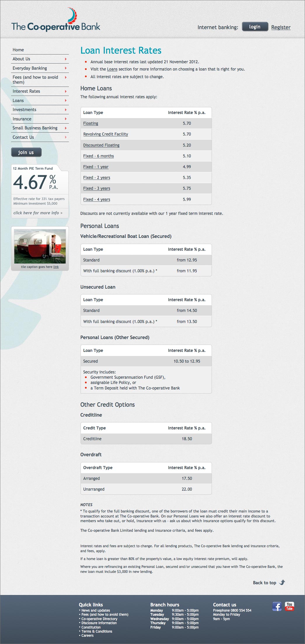This screenshot has height=644, width=305.
Task: Open Revolving Credit Facility link
Action: coord(106,134)
